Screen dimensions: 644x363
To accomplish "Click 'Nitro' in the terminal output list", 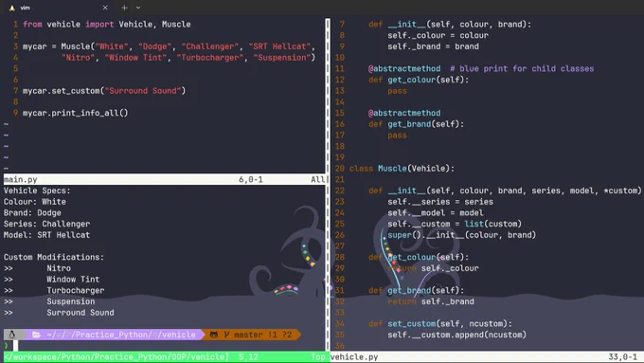I will (x=59, y=268).
